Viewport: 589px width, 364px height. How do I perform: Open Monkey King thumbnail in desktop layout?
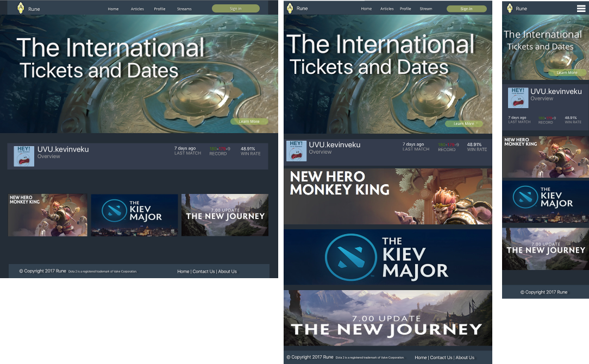48,215
